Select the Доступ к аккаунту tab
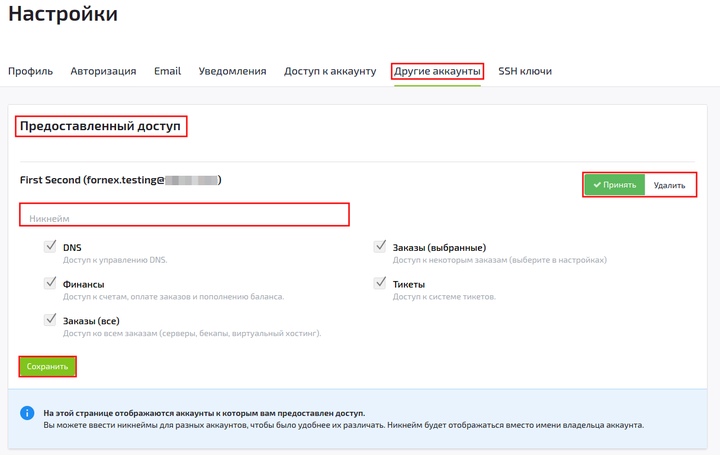This screenshot has width=720, height=455. pos(330,71)
